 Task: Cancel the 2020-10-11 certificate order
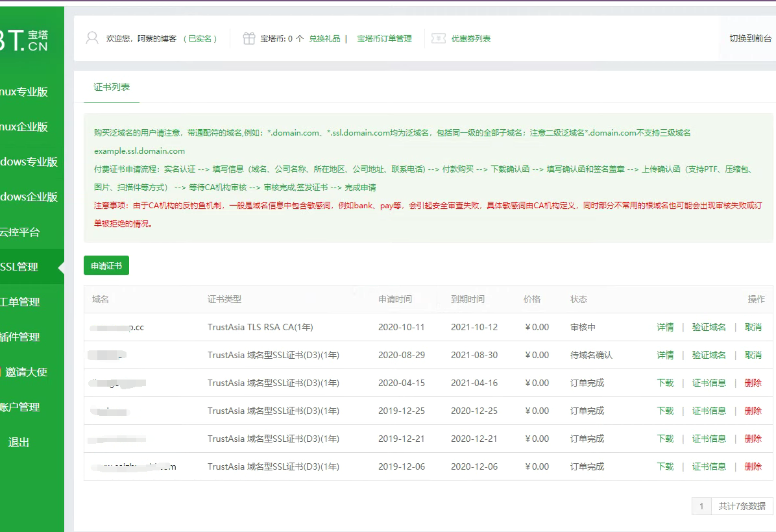pyautogui.click(x=753, y=327)
